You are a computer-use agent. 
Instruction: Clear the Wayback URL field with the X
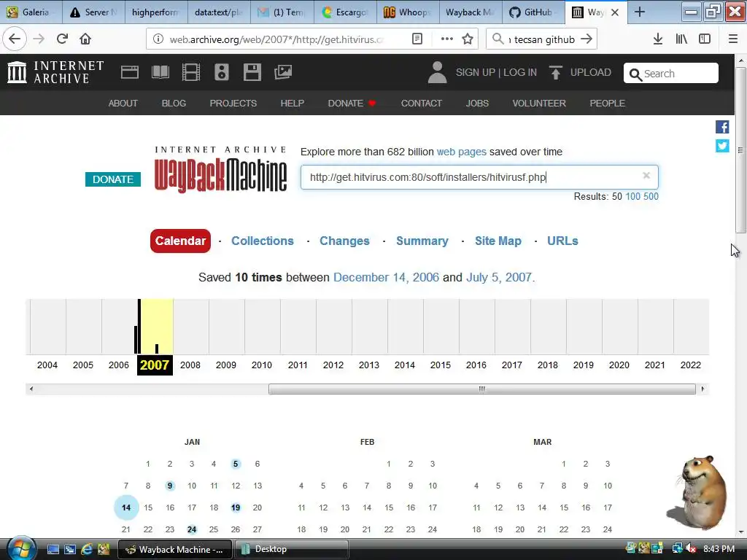pyautogui.click(x=646, y=176)
